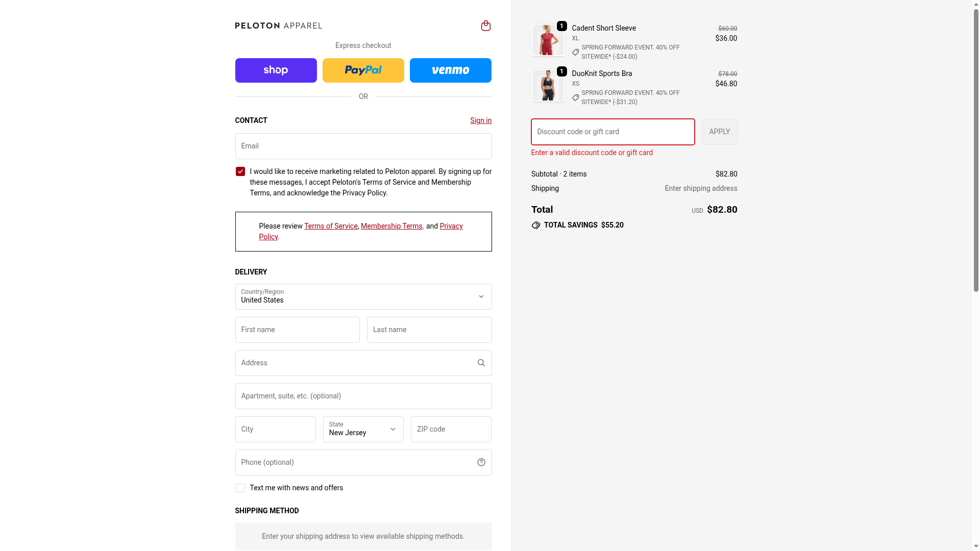The height and width of the screenshot is (551, 980).
Task: Pay with Shop Pay express button
Action: (x=276, y=70)
